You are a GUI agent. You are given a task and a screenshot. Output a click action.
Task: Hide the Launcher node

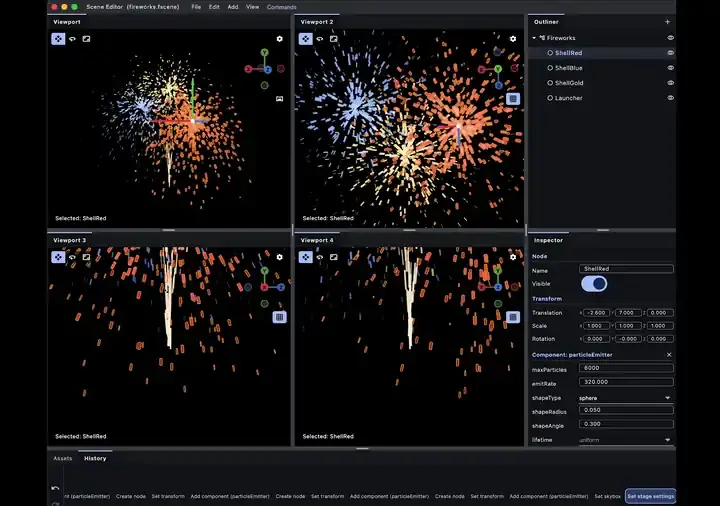(670, 98)
